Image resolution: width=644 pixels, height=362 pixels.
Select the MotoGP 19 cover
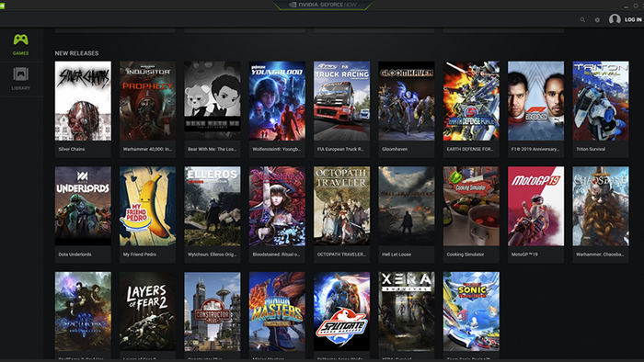pyautogui.click(x=536, y=206)
